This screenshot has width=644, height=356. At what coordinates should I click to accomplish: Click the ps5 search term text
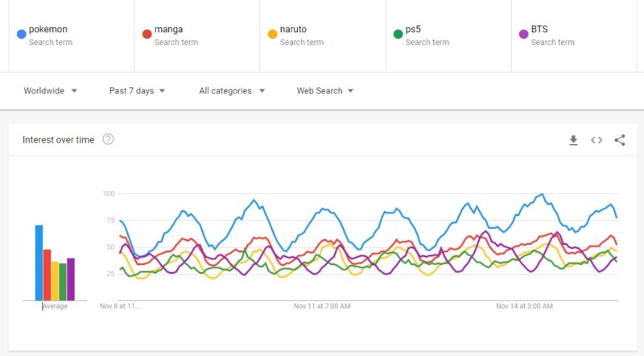tap(413, 29)
